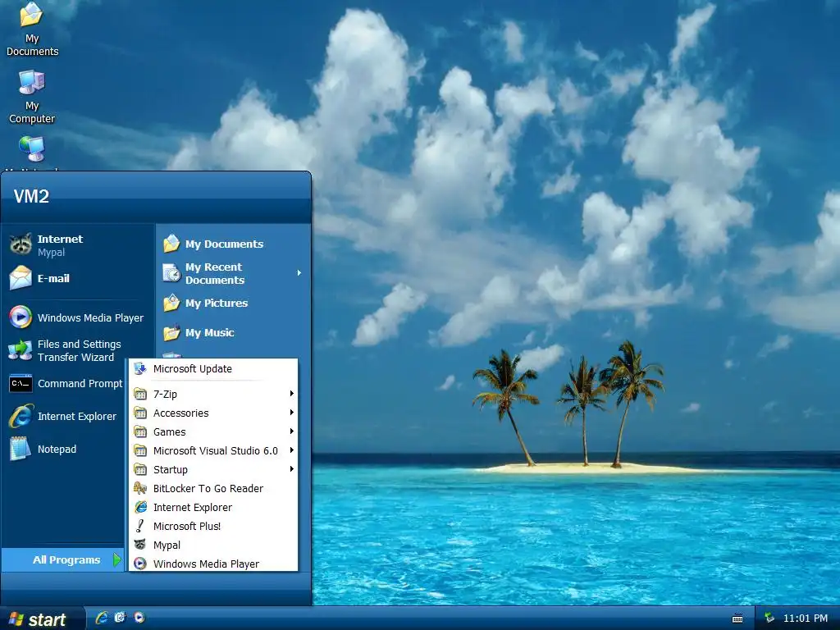Viewport: 840px width, 630px height.
Task: Click Internet Explorer icon in Quick Launch
Action: (101, 618)
